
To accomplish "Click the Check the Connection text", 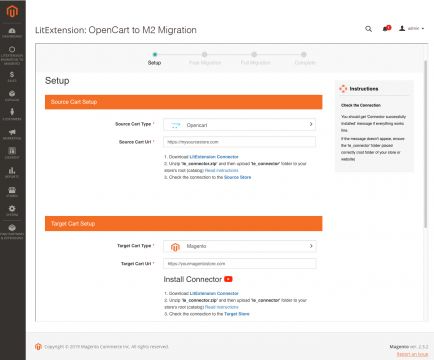I will click(x=361, y=105).
